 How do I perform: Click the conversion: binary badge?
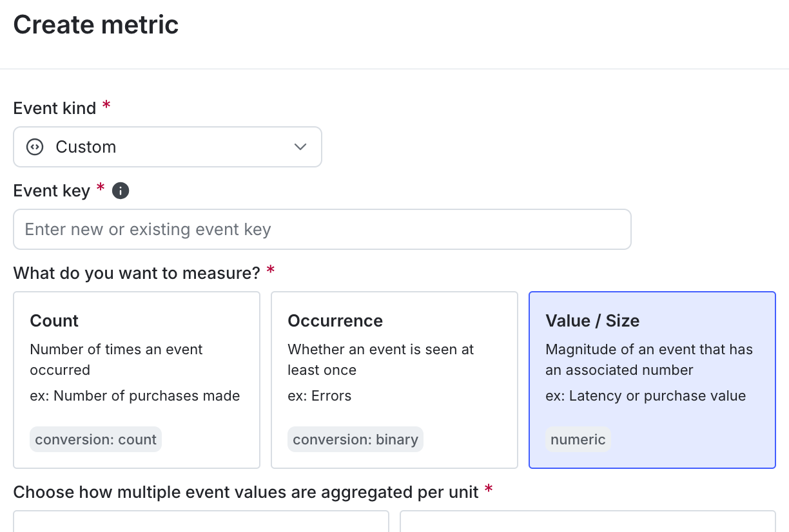pos(355,439)
